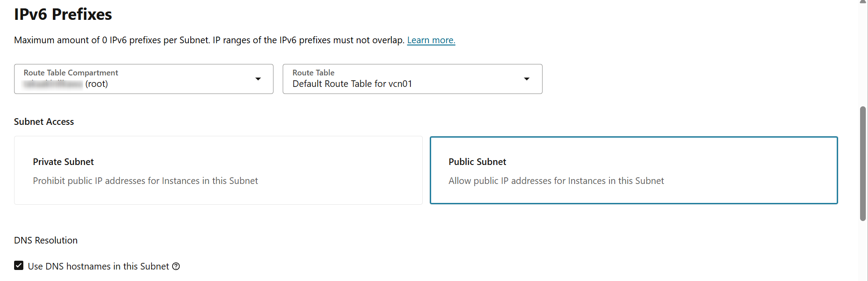
Task: Click 'Prohibit public IP addresses' description text
Action: [145, 181]
